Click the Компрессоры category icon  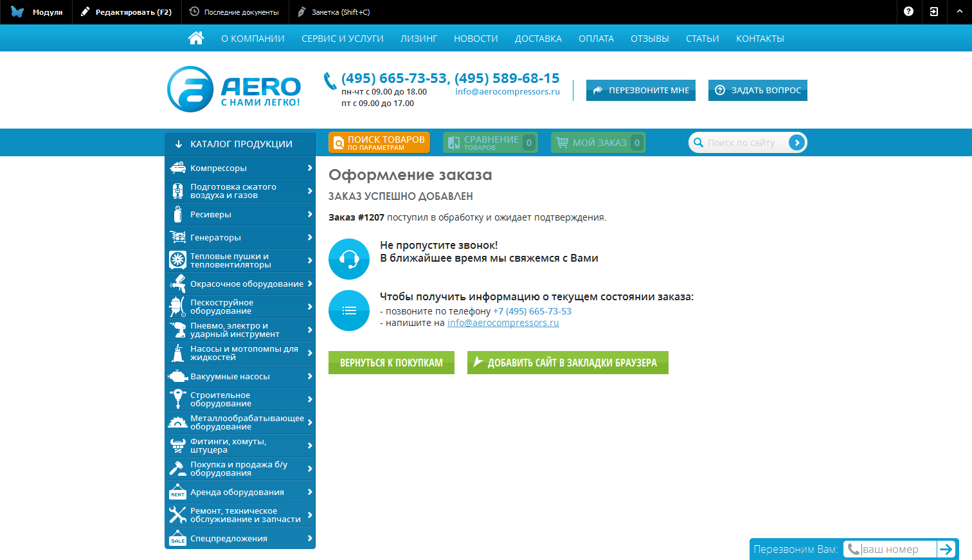[177, 168]
